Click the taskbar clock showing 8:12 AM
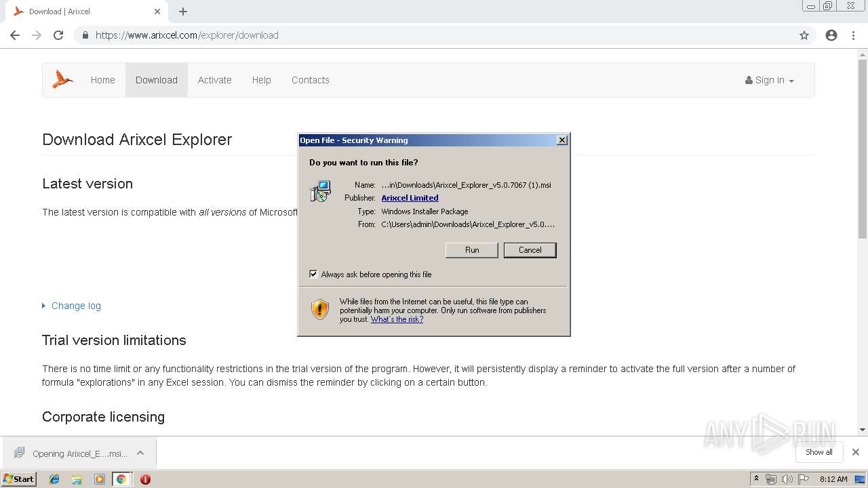The width and height of the screenshot is (868, 488). pyautogui.click(x=833, y=479)
